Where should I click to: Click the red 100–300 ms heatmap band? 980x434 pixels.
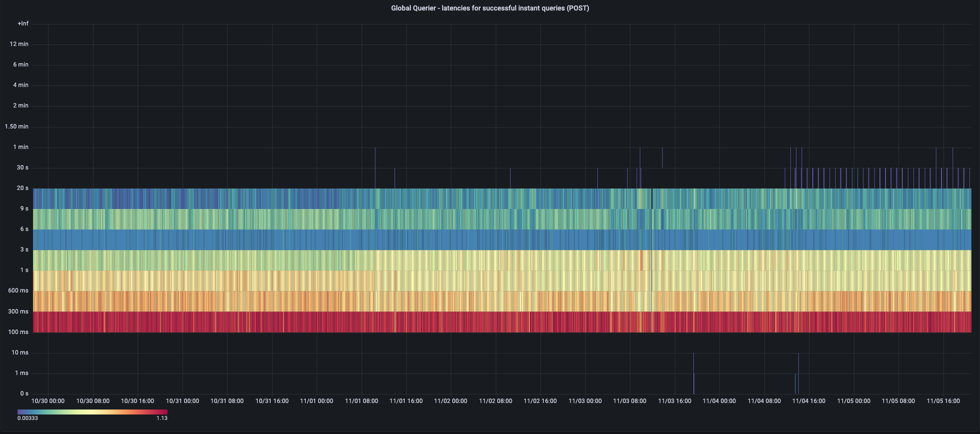tap(502, 322)
